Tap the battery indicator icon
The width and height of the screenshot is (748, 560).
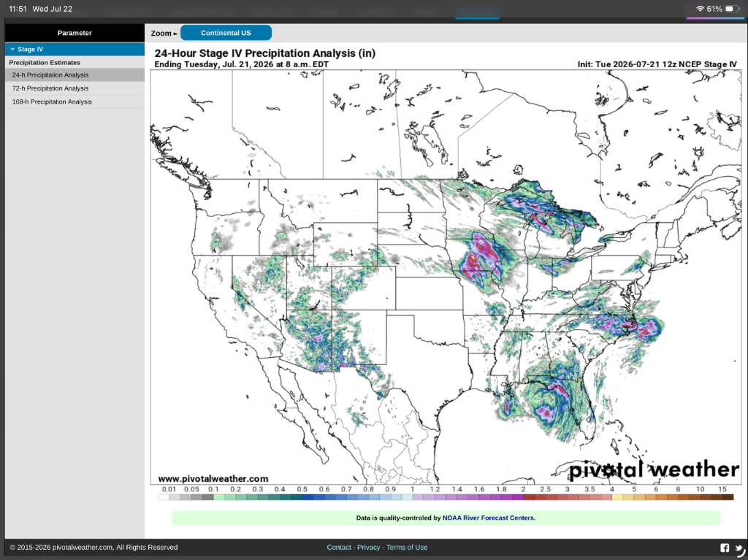coord(732,9)
